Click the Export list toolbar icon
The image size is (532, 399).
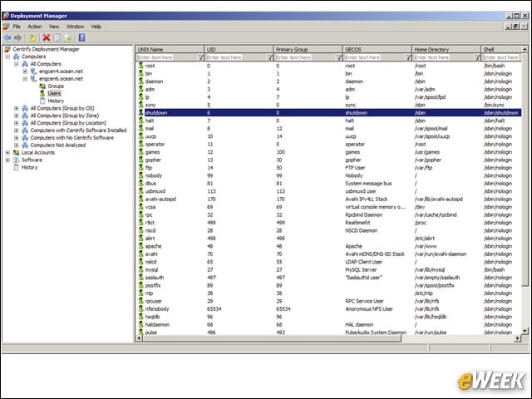[68, 37]
